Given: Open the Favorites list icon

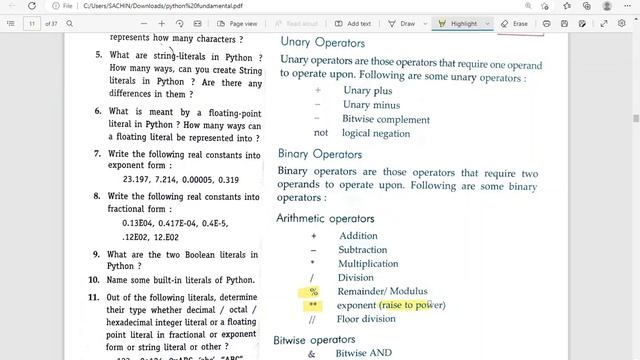Looking at the screenshot, I should click(x=567, y=6).
